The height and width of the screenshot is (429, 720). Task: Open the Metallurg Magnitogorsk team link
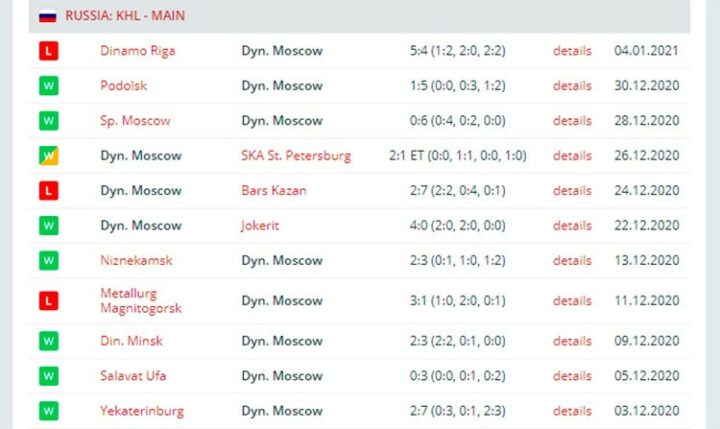(x=141, y=301)
